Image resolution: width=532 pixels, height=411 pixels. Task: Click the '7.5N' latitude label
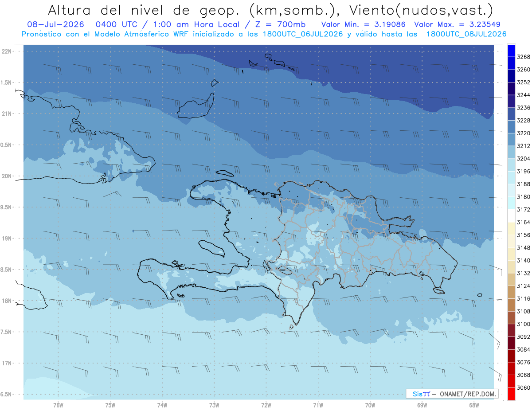[x=6, y=332]
